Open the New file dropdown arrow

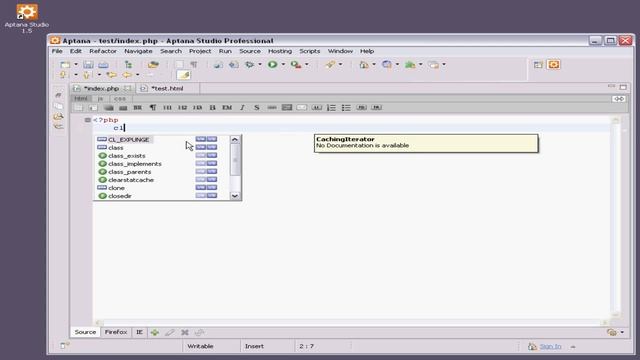point(76,64)
